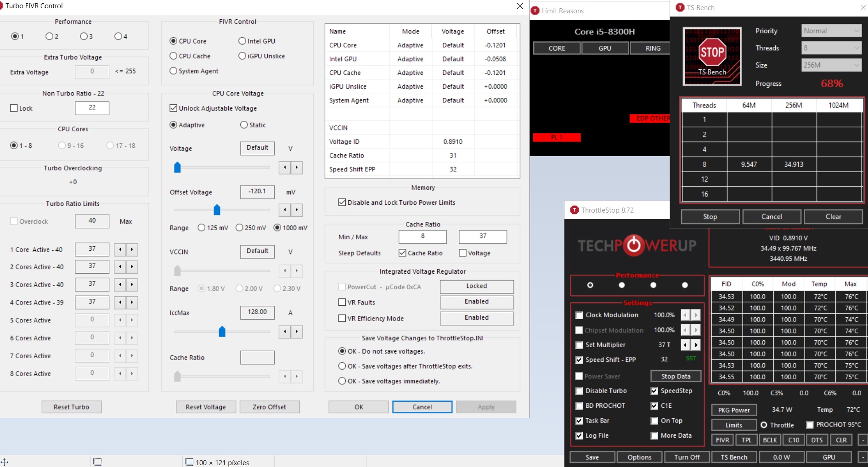The height and width of the screenshot is (467, 868).
Task: Click the TS Bench stop sign icon
Action: (712, 56)
